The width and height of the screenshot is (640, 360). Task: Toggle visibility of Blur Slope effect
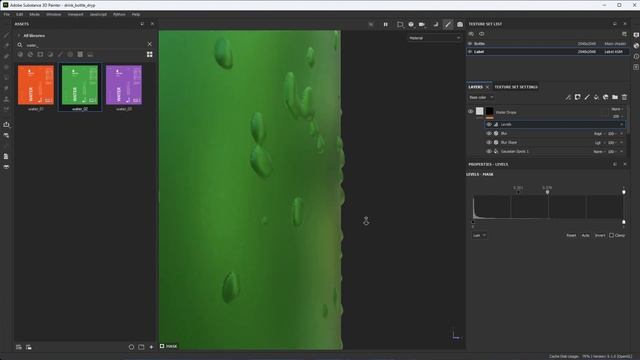point(489,142)
